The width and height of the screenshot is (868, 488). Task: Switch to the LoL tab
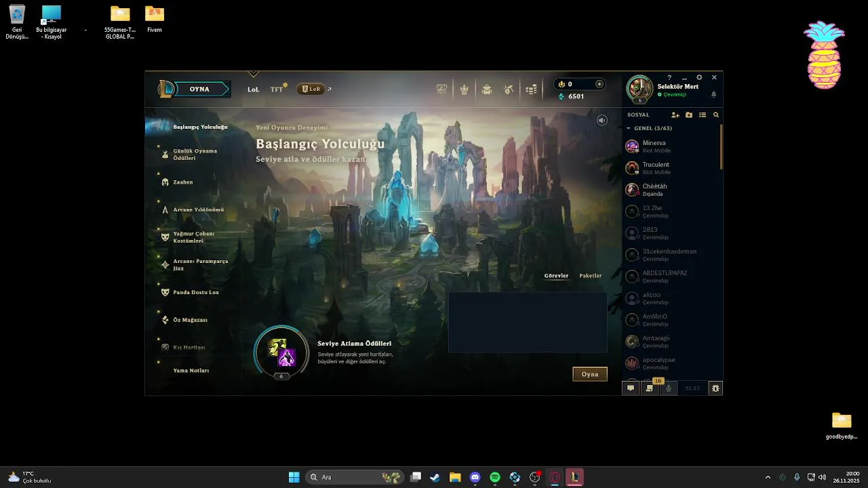click(253, 89)
